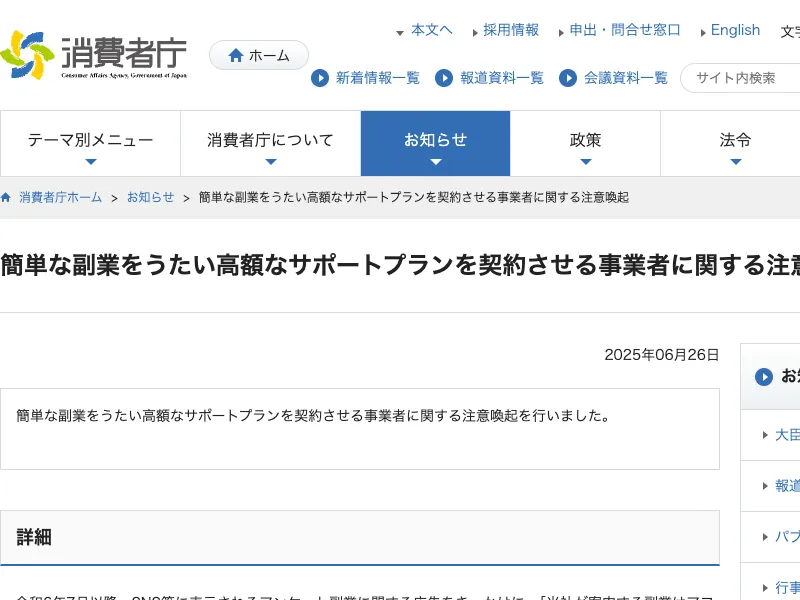Expand the arrow under お知らせ
This screenshot has height=600, width=800.
click(x=436, y=162)
